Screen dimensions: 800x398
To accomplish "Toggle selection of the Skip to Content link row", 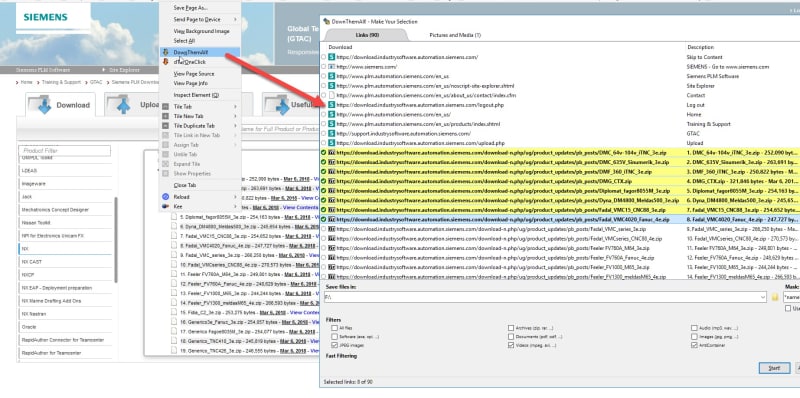I will coord(323,57).
